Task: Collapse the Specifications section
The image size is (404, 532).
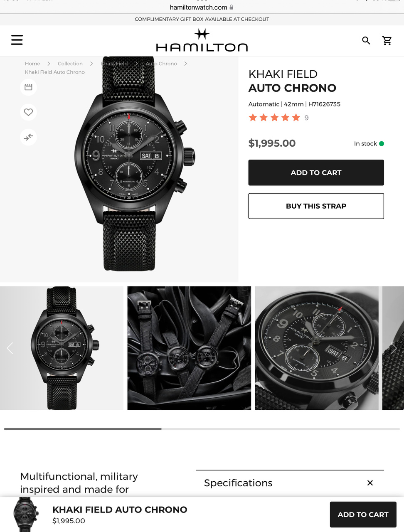Action: 370,483
